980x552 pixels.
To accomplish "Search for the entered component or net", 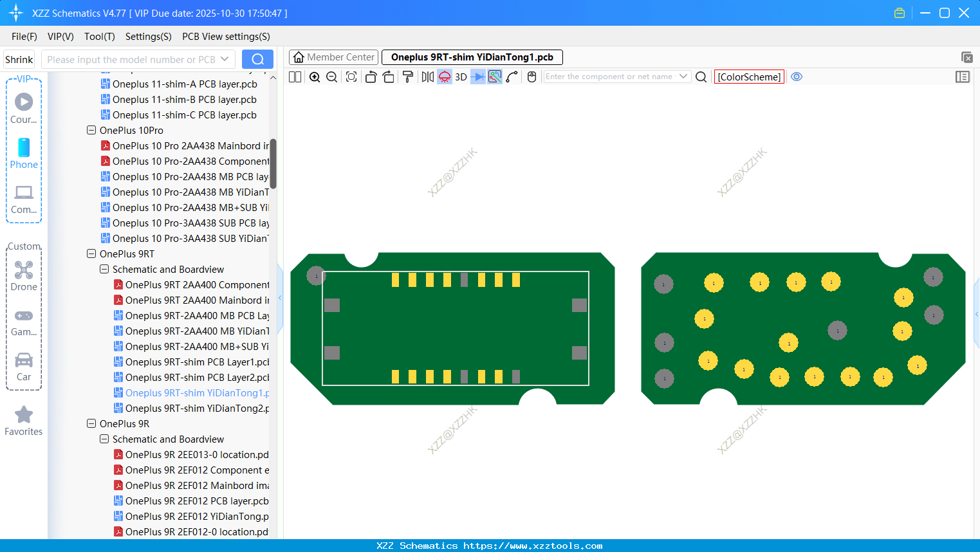I will pyautogui.click(x=701, y=77).
